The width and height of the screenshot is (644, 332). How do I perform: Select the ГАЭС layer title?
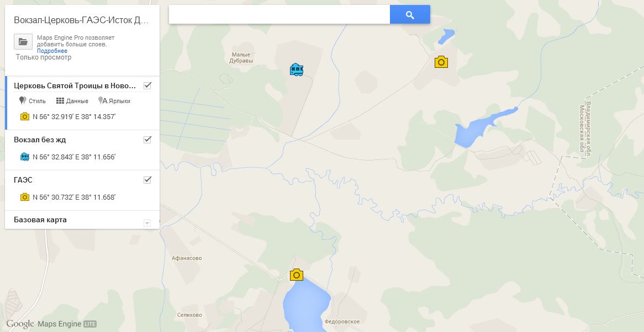click(x=23, y=180)
